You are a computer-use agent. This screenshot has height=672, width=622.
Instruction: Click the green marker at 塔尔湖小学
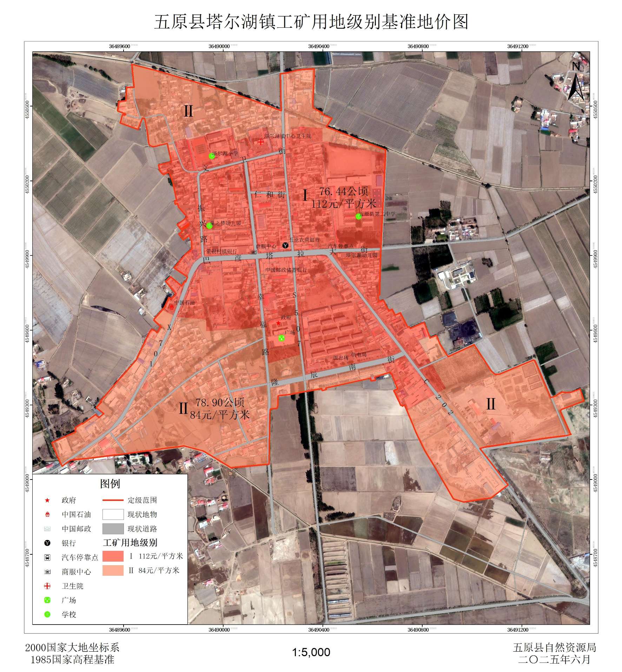tap(212, 156)
